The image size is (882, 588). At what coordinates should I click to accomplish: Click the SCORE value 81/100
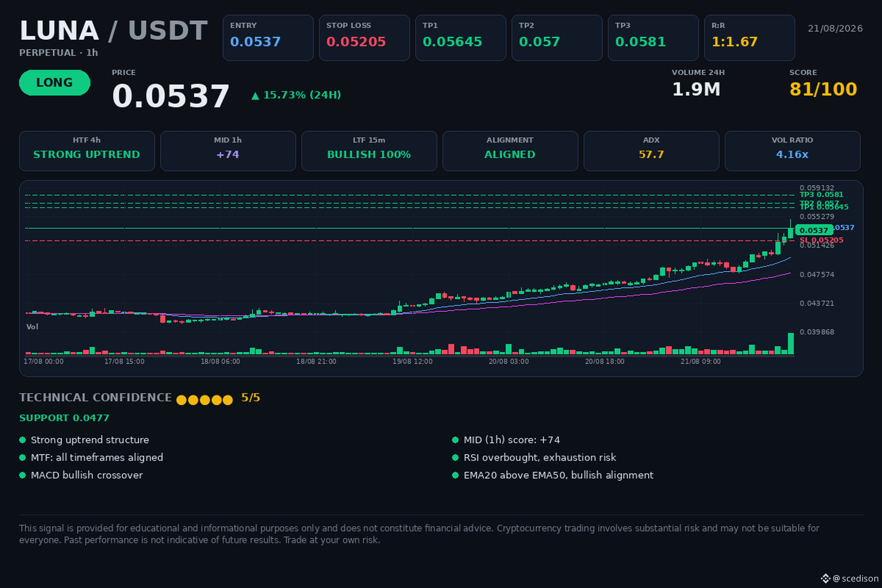pyautogui.click(x=824, y=89)
